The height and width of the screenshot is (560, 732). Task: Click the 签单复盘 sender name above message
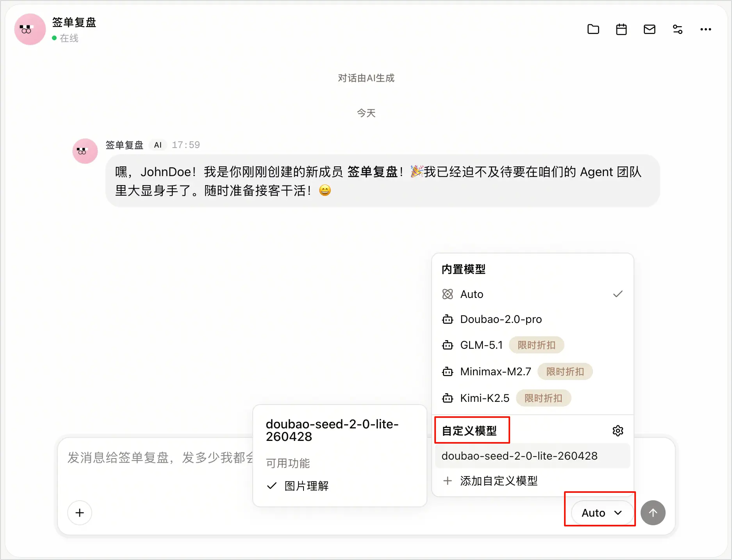coord(125,145)
